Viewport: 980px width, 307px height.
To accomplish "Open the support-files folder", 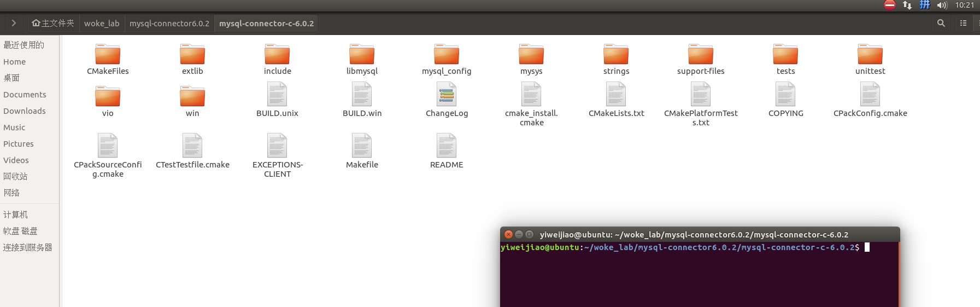I will point(701,54).
